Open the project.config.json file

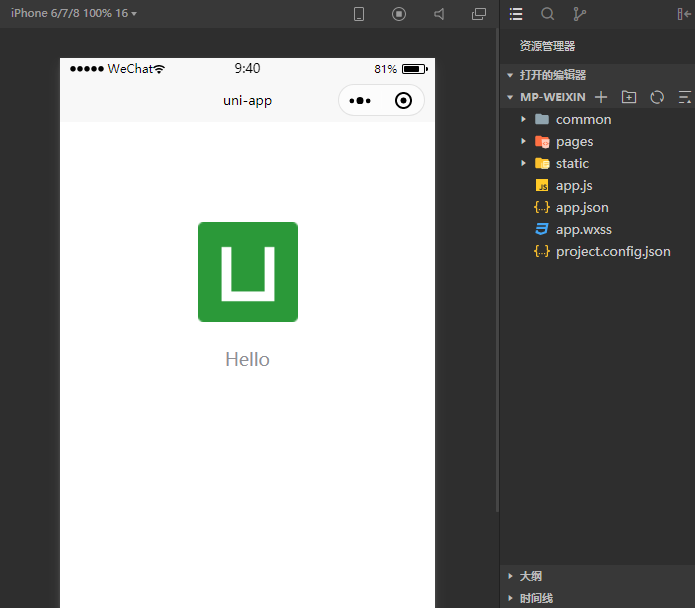pyautogui.click(x=597, y=251)
